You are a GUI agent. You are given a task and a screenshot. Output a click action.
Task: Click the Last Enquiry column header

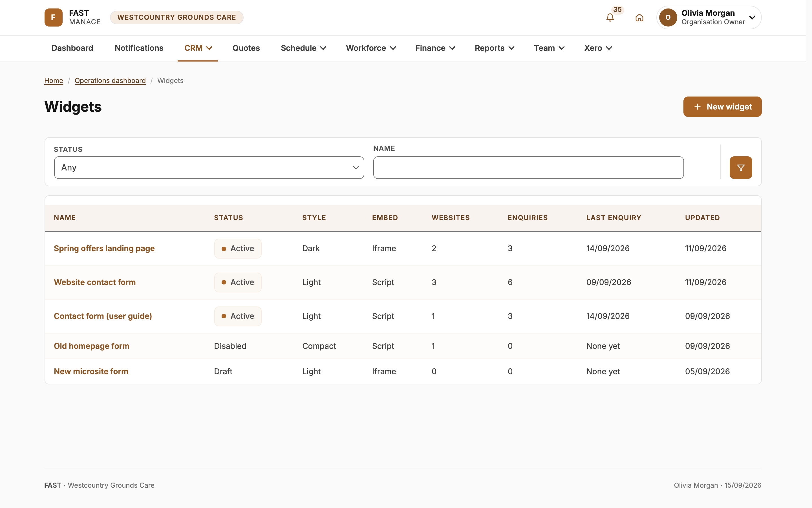pos(613,218)
